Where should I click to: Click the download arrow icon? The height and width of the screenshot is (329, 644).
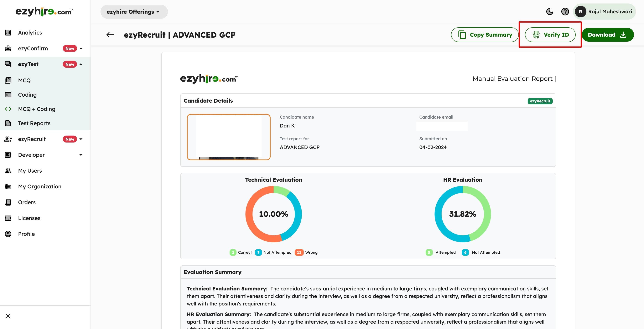(x=623, y=35)
